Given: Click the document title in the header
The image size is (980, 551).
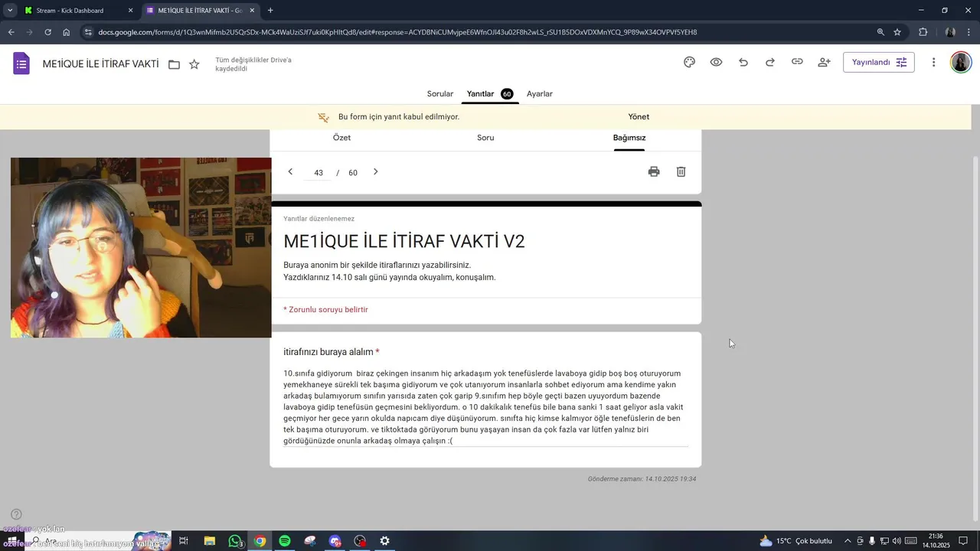Looking at the screenshot, I should 101,64.
